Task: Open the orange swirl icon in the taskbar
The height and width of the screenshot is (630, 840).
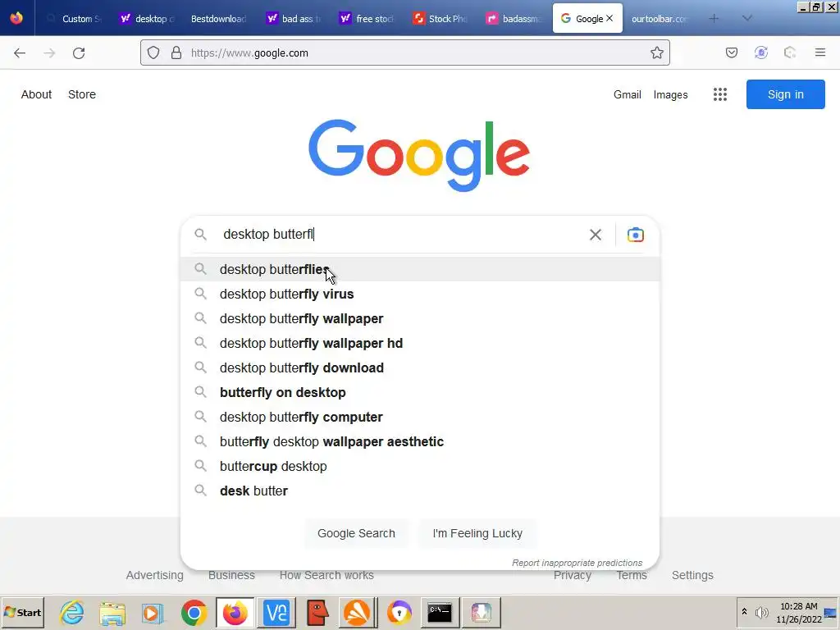Action: coord(358,612)
